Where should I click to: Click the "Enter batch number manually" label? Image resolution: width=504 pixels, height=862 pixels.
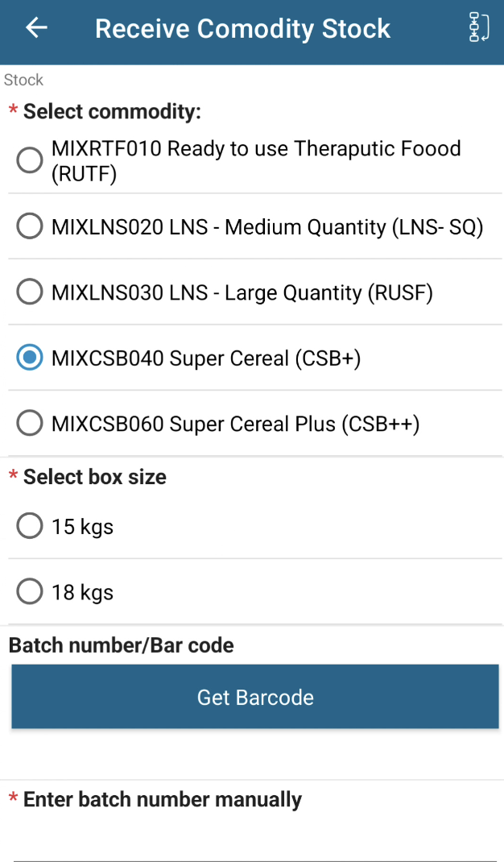(x=162, y=799)
